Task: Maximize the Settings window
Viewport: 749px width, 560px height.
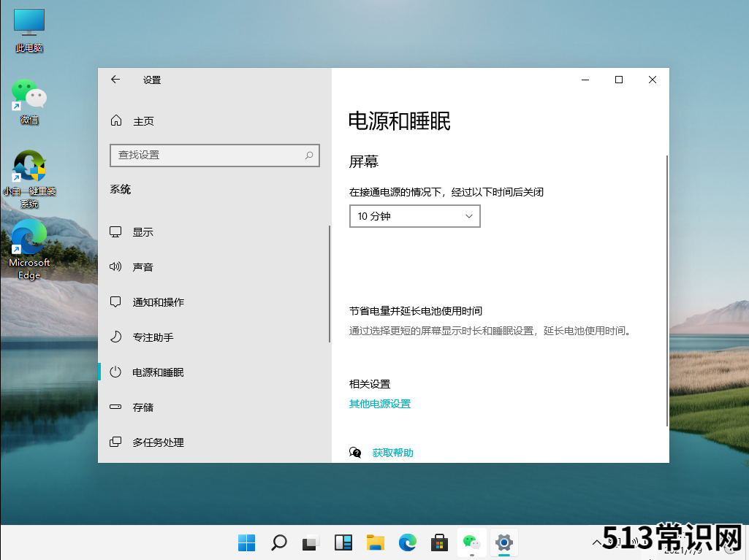Action: [619, 80]
